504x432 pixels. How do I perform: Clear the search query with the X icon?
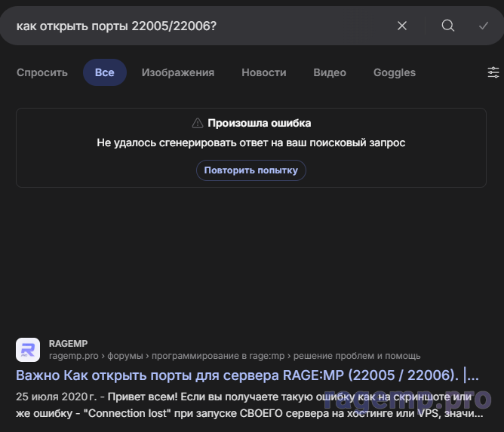click(x=402, y=26)
